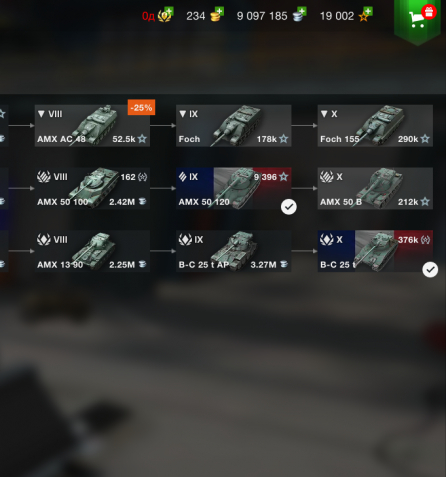Image resolution: width=446 pixels, height=477 pixels.
Task: Open the Foch 155 tier X card
Action: tap(375, 126)
